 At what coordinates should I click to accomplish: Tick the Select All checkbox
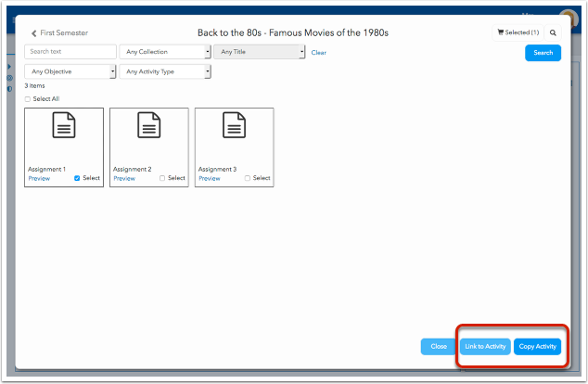point(28,99)
